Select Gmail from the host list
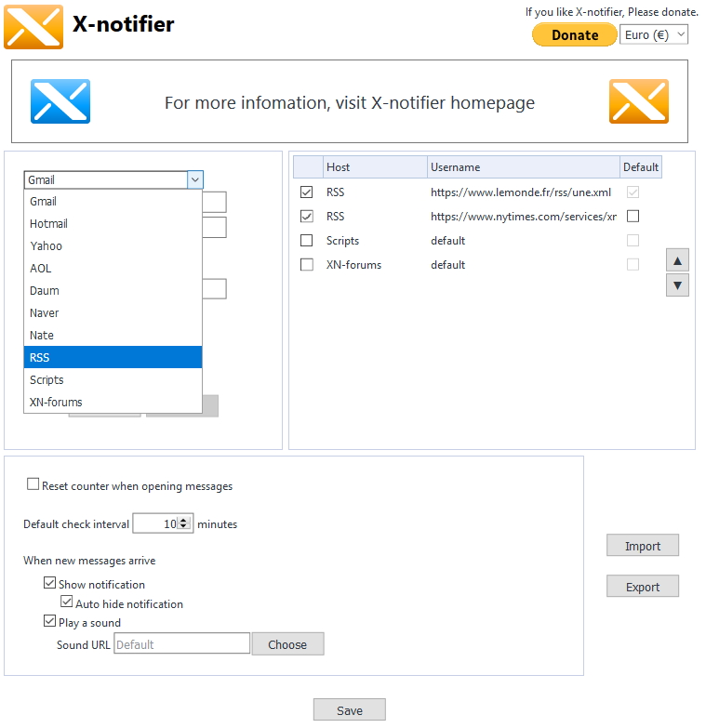706x728 pixels. click(113, 202)
